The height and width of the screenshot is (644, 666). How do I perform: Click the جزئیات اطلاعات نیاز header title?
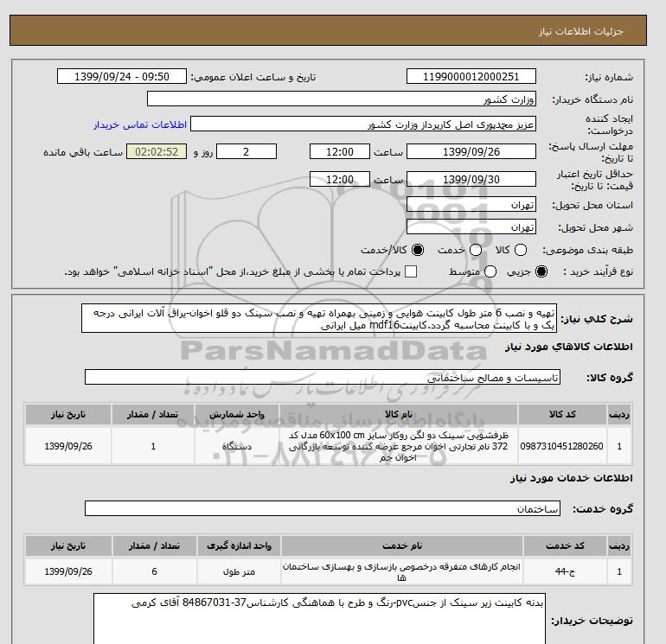pos(580,31)
